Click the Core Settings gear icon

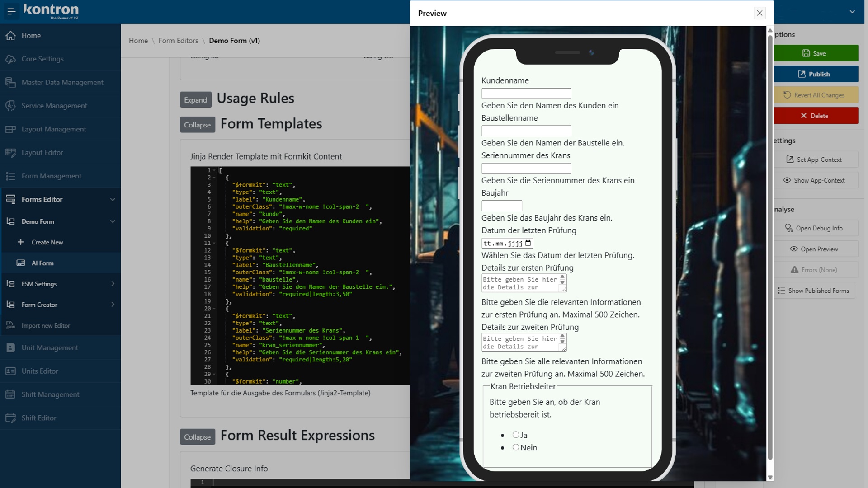click(10, 59)
